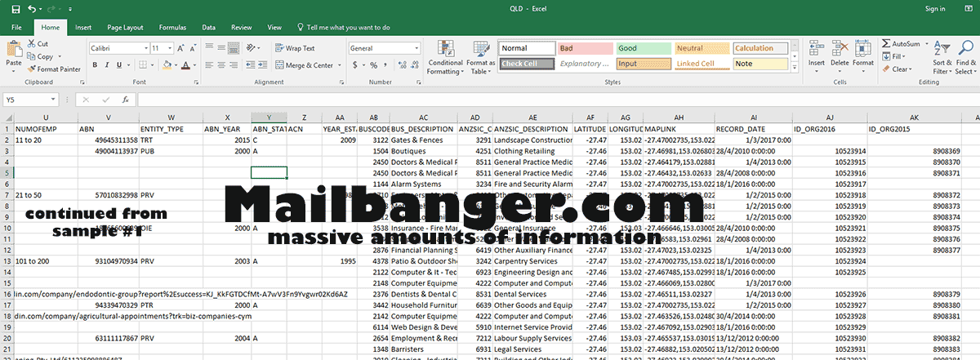
Task: Open the File tab
Action: point(16,27)
